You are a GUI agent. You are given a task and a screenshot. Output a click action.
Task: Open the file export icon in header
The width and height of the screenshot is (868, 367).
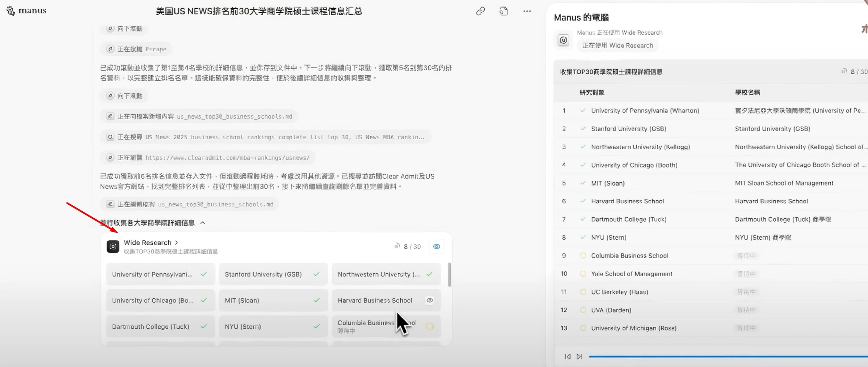(x=503, y=11)
